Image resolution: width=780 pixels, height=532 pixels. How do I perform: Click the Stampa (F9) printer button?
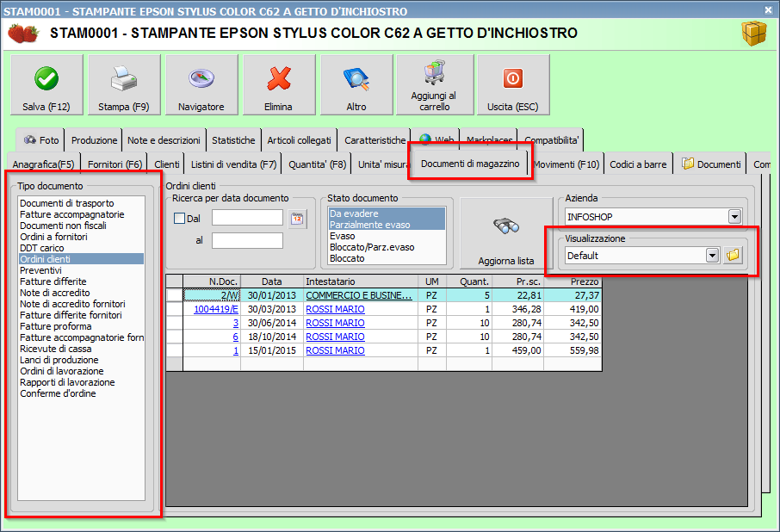[x=124, y=85]
